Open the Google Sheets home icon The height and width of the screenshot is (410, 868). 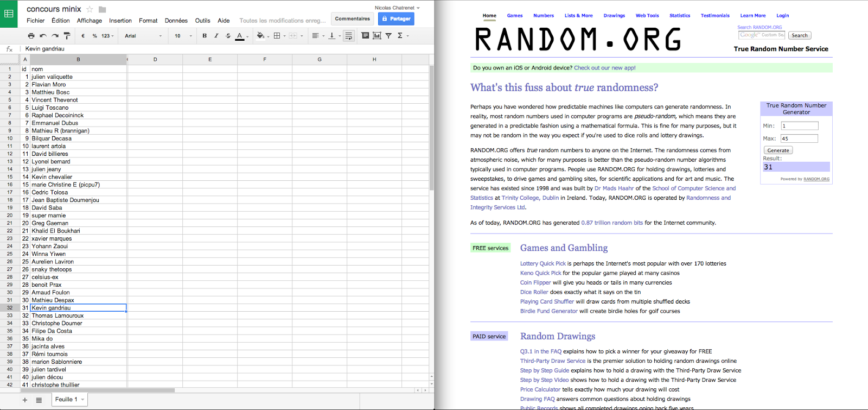coord(9,14)
